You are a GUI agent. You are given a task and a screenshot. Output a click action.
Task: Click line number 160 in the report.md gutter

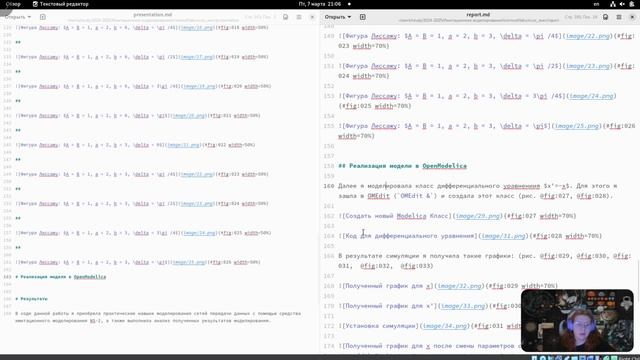[329, 186]
